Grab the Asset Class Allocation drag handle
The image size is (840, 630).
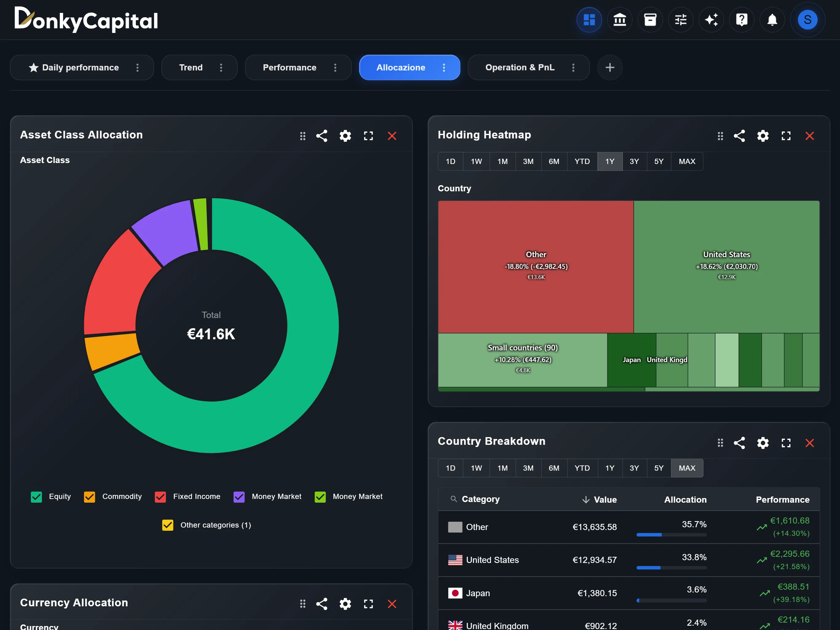[303, 136]
